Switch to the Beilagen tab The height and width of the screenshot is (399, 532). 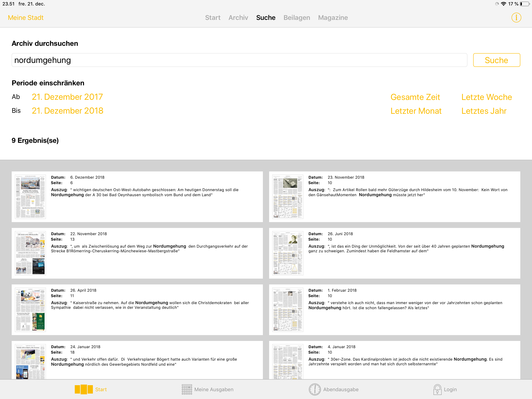297,18
